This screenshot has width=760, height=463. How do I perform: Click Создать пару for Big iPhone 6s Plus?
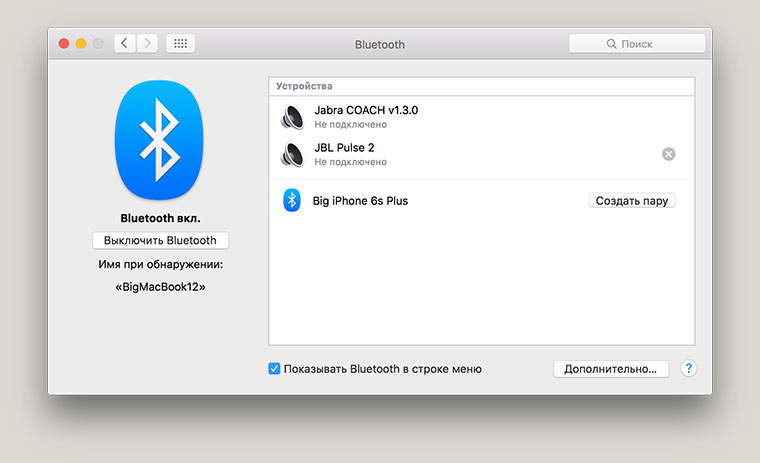click(632, 201)
